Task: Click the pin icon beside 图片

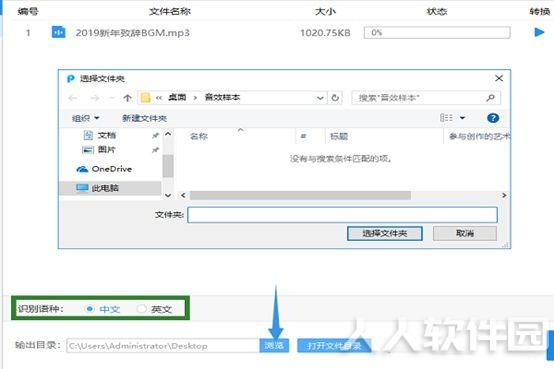Action: [x=155, y=150]
